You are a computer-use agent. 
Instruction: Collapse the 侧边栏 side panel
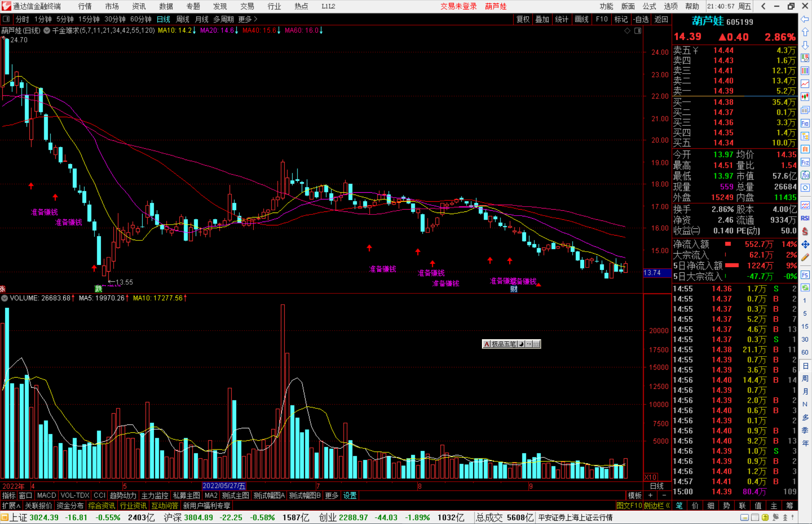[657, 506]
